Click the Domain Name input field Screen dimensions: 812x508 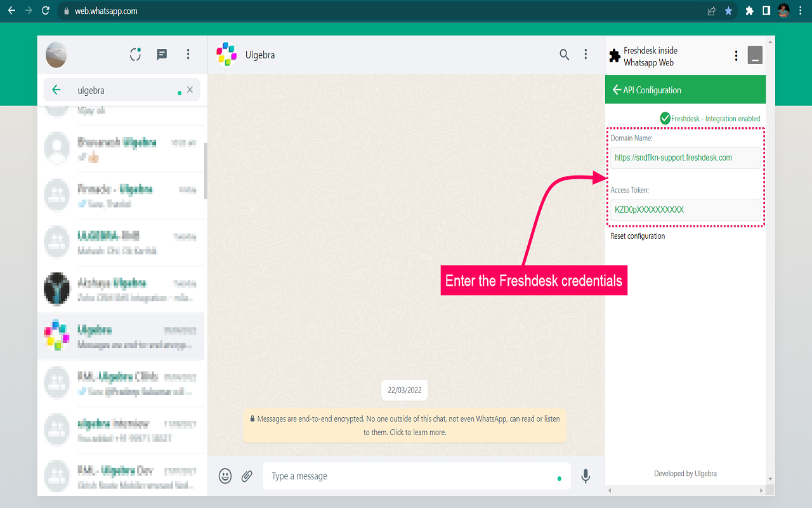tap(685, 157)
